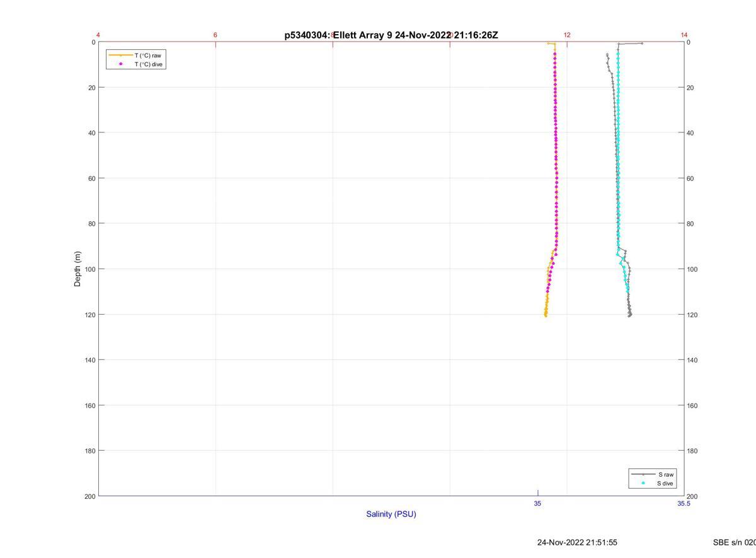Click the gray line sample in salinity legend
The height and width of the screenshot is (558, 756).
tap(643, 474)
